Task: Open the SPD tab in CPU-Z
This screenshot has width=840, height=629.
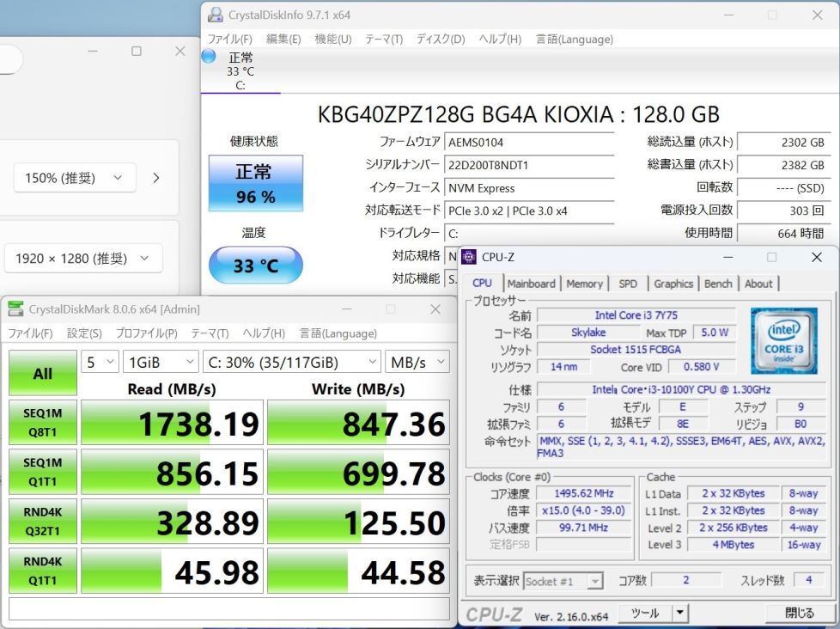Action: point(630,284)
